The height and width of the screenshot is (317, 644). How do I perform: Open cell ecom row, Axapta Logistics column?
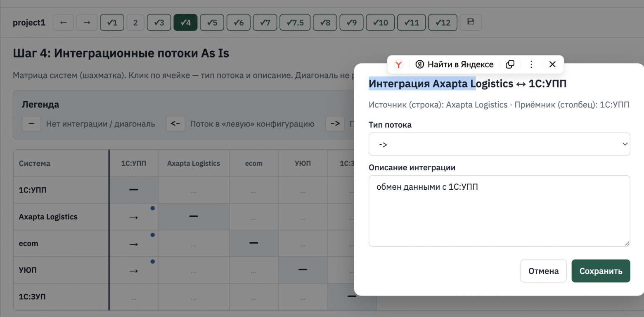[194, 243]
